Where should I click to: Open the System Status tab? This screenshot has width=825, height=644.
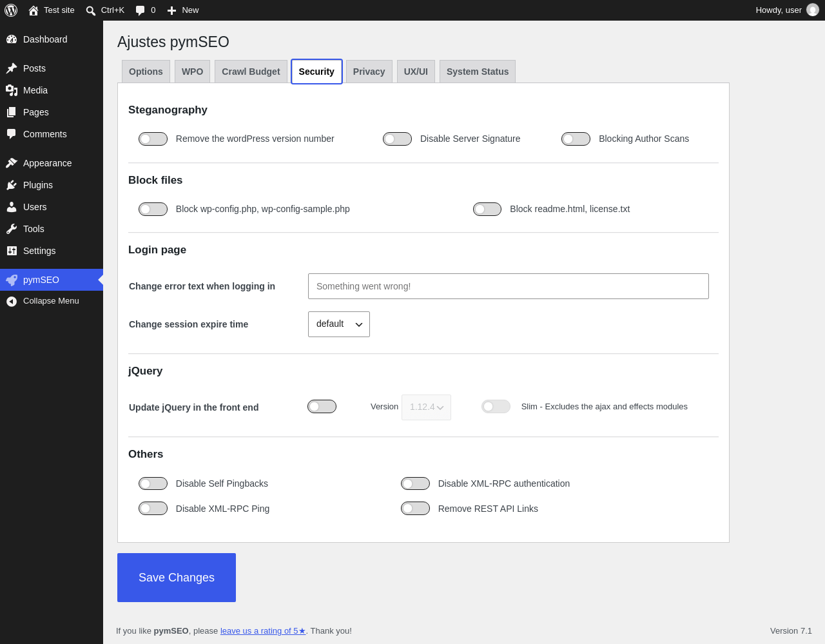tap(478, 72)
